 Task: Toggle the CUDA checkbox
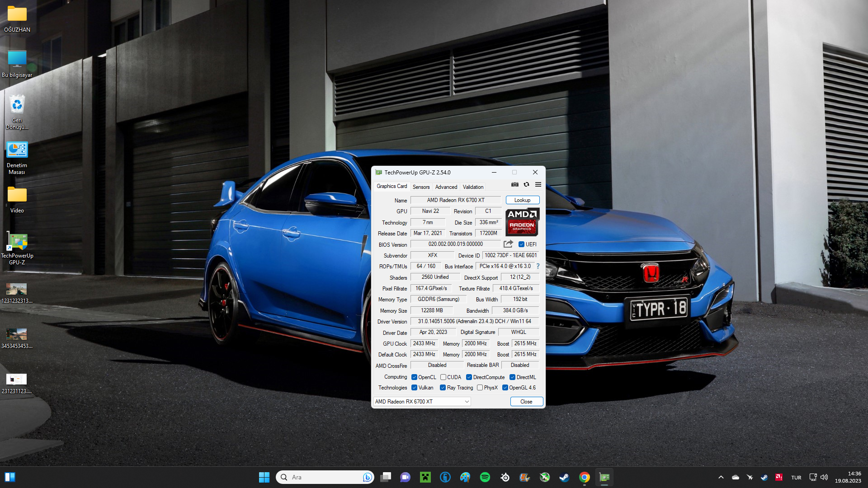[x=443, y=377]
